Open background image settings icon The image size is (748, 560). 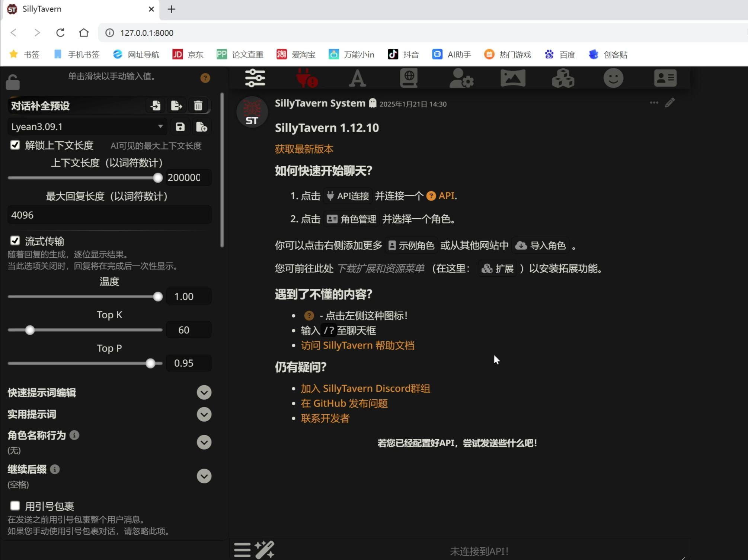513,78
